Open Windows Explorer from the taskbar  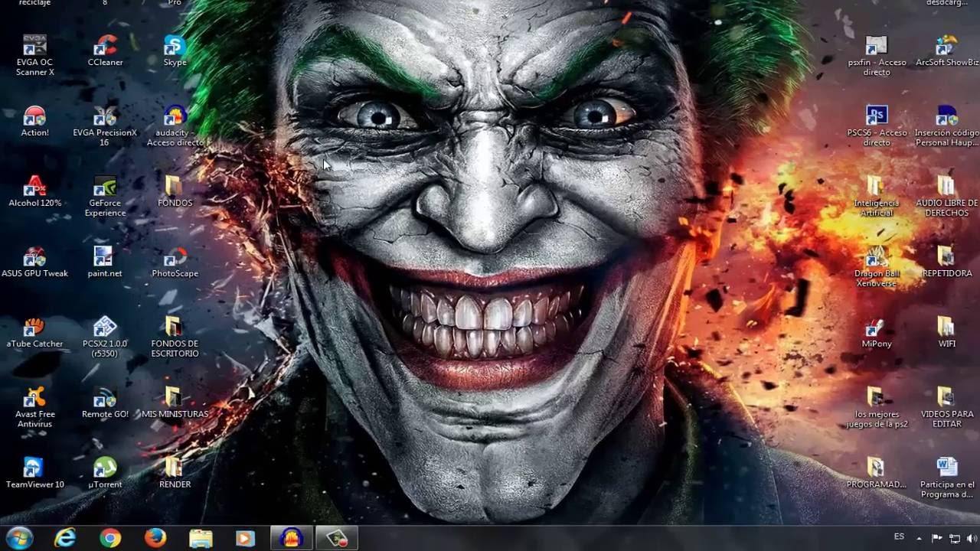(201, 538)
